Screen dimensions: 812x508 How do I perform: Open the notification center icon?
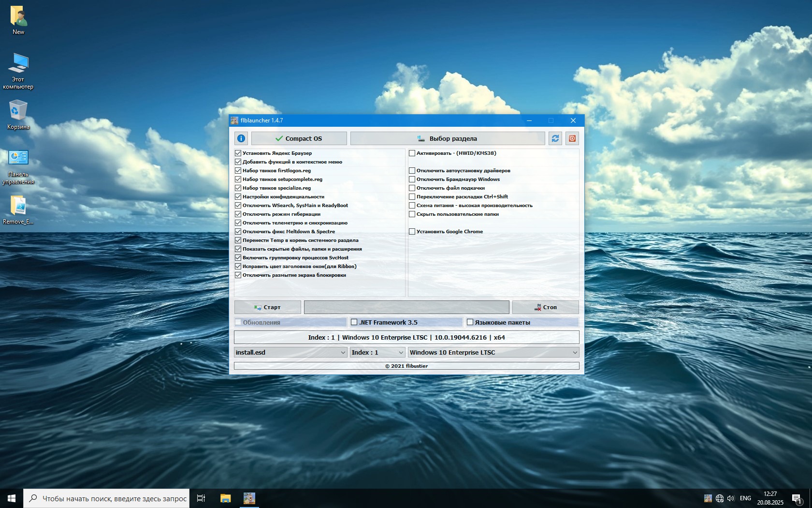click(797, 498)
